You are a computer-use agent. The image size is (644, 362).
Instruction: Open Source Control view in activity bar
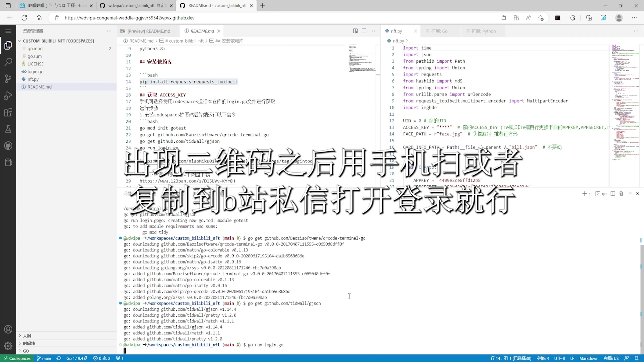(8, 79)
